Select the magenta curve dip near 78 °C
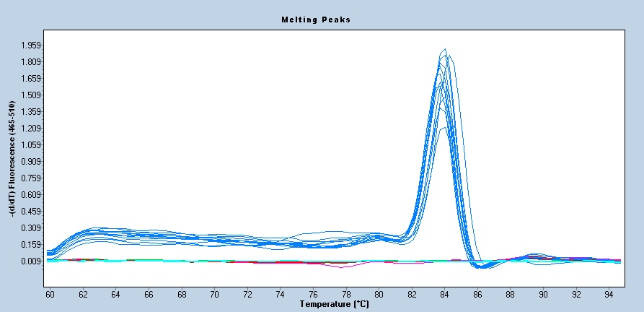The height and width of the screenshot is (312, 644). click(x=345, y=267)
